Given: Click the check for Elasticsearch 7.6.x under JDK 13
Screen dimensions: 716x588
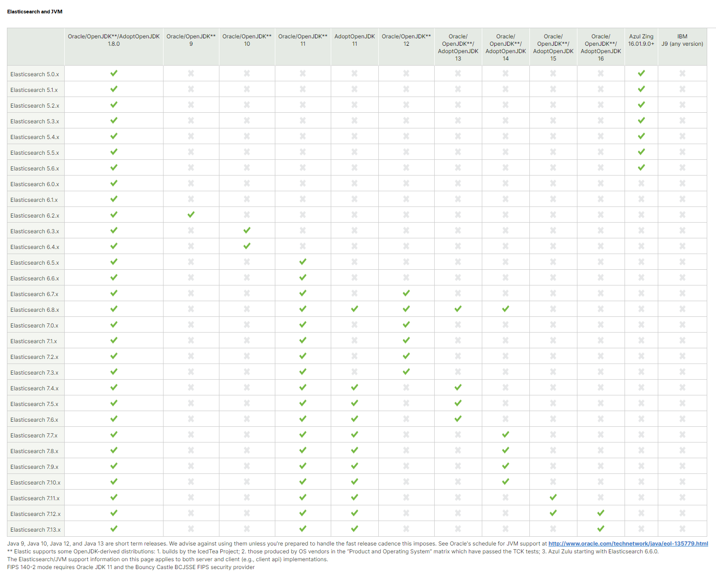Looking at the screenshot, I should point(458,418).
